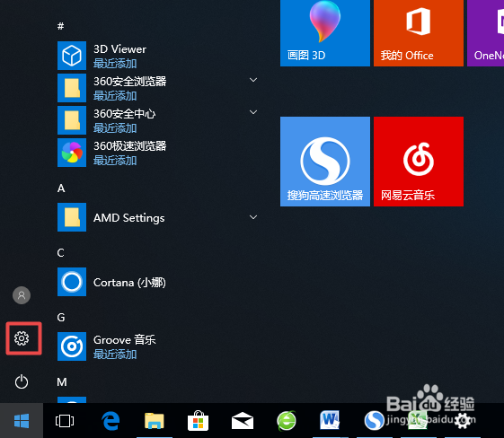
Task: Open the OneNote tile
Action: point(486,32)
